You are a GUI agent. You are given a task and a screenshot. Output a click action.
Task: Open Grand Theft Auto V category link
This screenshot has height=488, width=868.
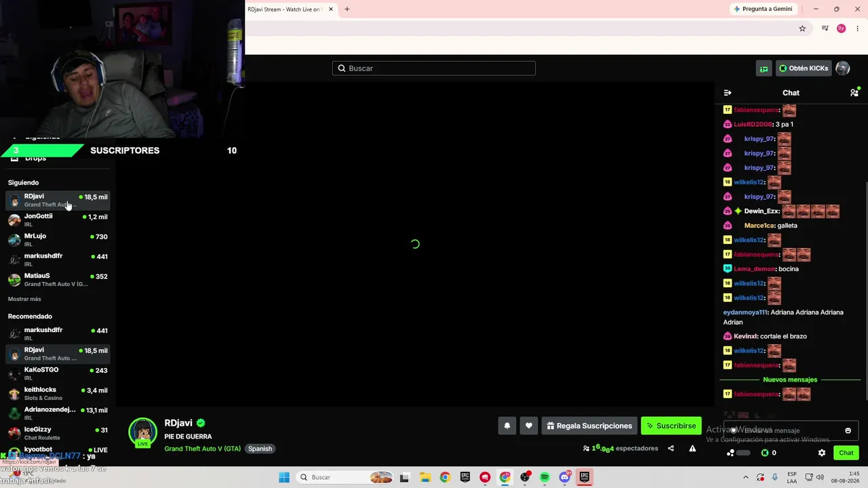coord(202,449)
